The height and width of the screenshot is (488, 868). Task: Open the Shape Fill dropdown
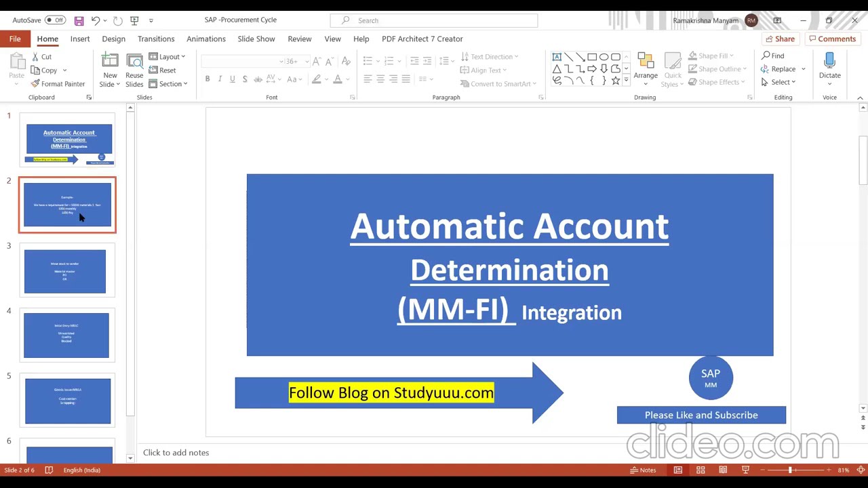point(711,56)
